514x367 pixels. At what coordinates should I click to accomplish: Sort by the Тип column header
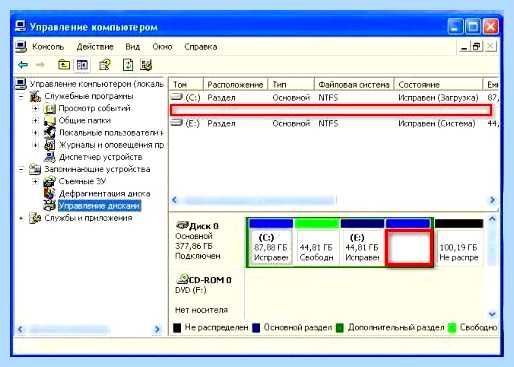(x=291, y=85)
